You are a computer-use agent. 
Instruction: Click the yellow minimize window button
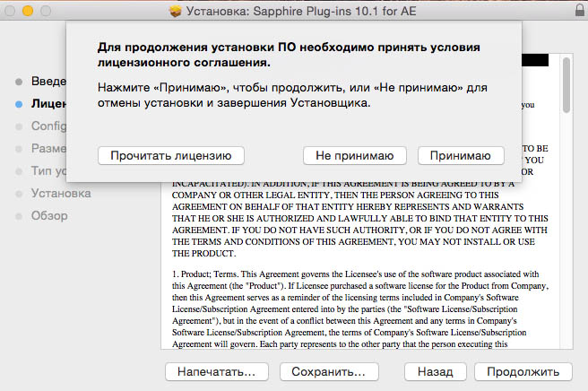click(28, 11)
